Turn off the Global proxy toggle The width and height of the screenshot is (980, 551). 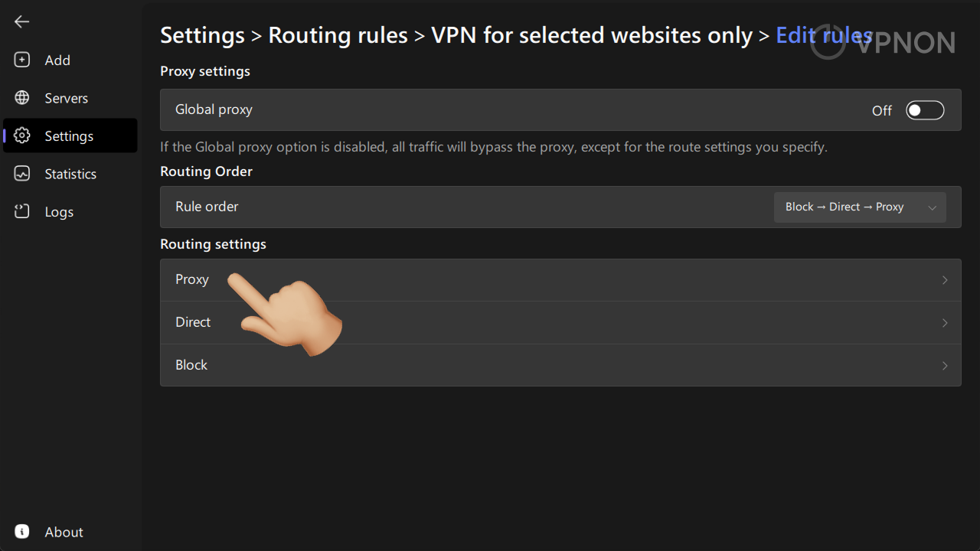(925, 109)
